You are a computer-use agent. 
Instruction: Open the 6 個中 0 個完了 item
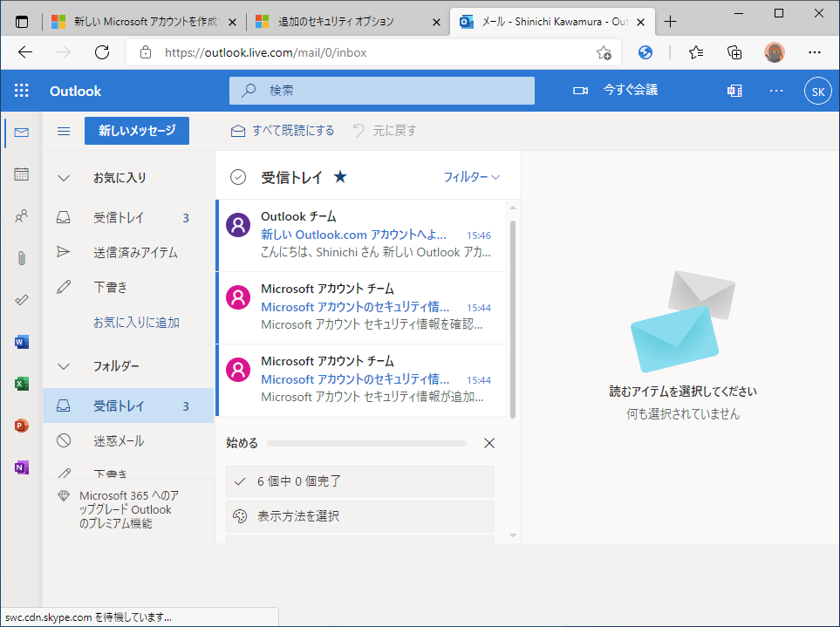click(x=360, y=481)
